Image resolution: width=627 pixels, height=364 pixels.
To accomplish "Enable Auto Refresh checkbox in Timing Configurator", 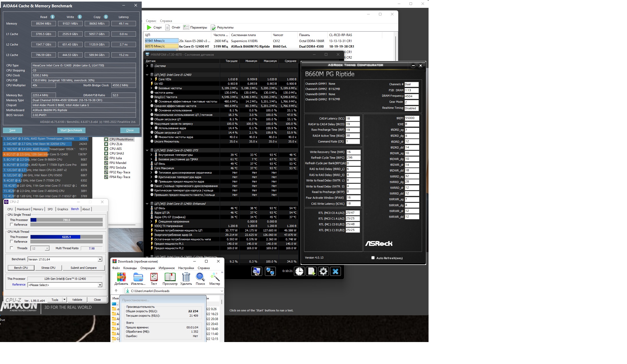I will 373,258.
